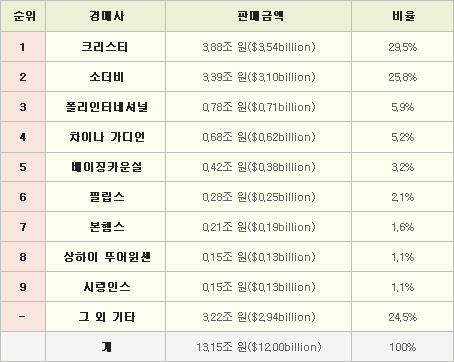The image size is (454, 362).
Task: Select the 비율 column header
Action: 403,16
